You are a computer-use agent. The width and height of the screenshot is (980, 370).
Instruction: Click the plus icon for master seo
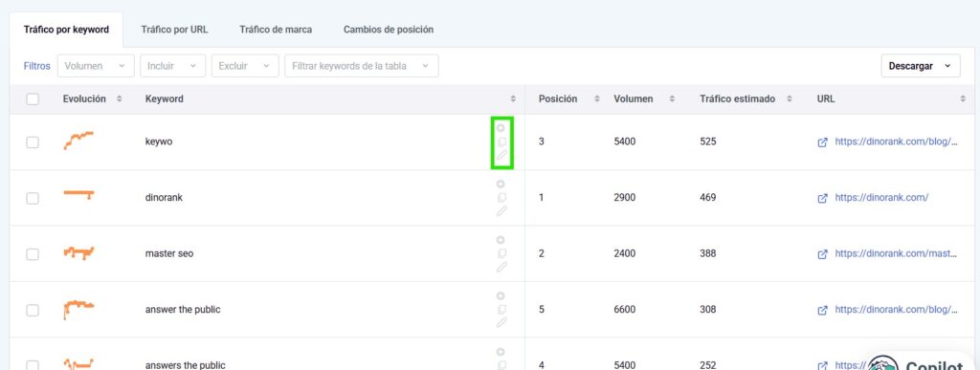click(x=501, y=240)
